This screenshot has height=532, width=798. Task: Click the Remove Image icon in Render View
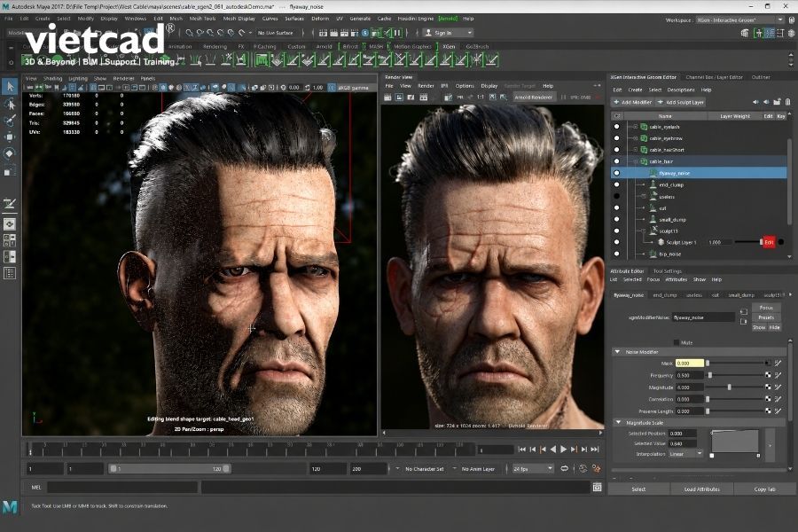tap(503, 98)
